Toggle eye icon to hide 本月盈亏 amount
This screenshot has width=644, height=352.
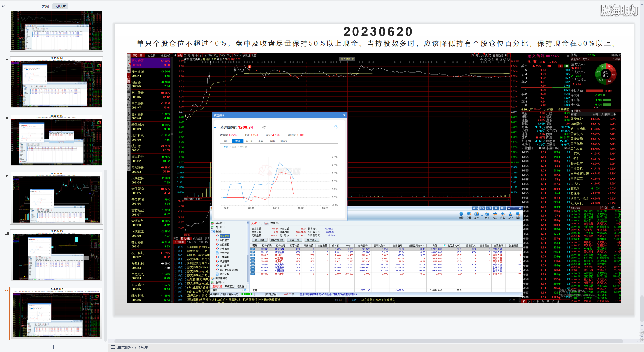click(x=264, y=127)
